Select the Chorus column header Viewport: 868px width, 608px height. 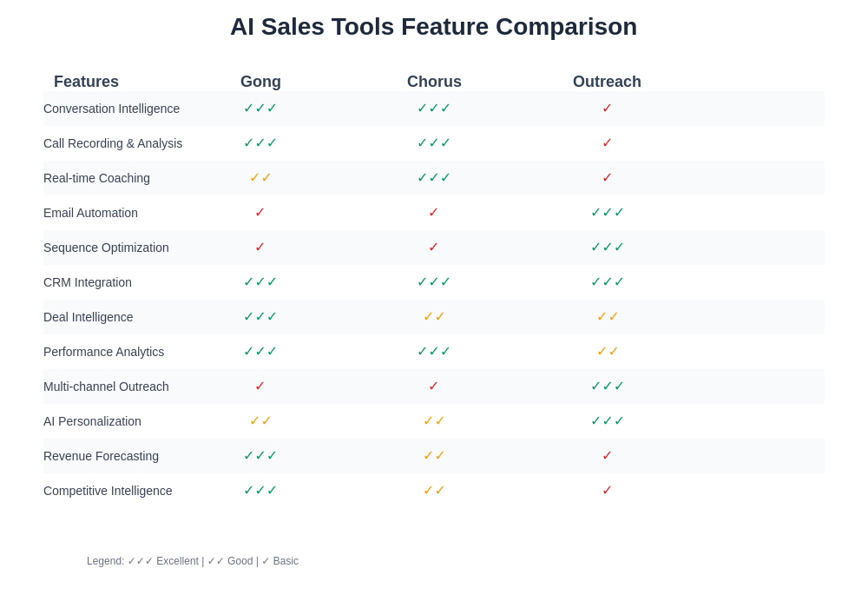pyautogui.click(x=434, y=82)
